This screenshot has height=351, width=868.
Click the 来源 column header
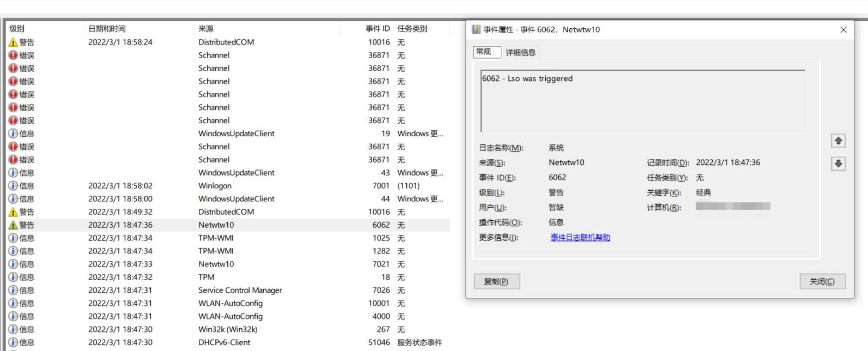(206, 29)
